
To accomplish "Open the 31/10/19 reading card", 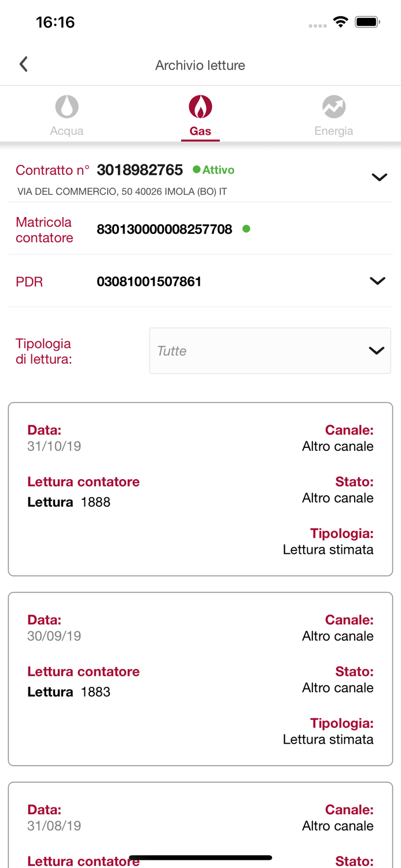I will [200, 489].
